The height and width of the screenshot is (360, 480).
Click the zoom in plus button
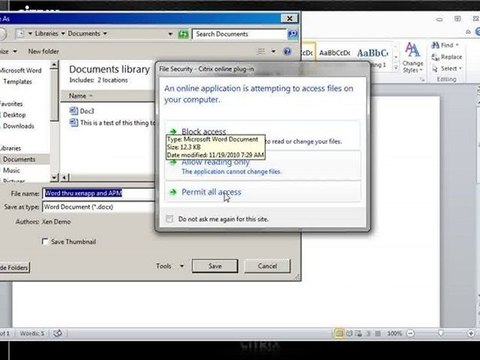(x=471, y=333)
